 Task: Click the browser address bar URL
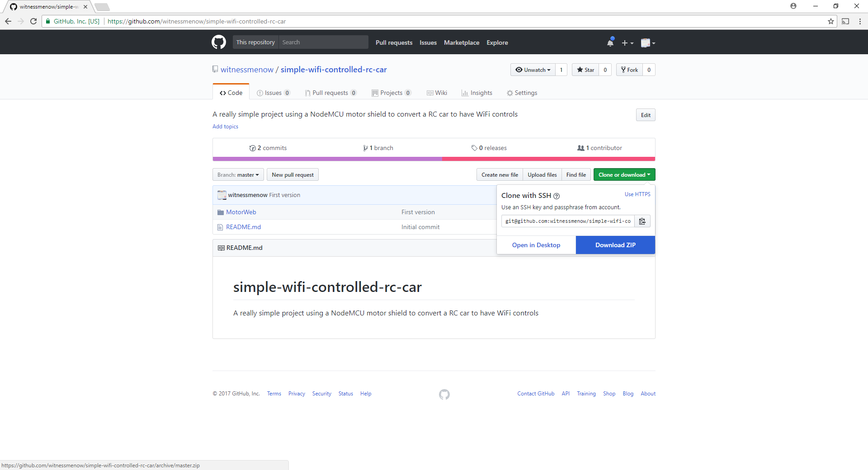197,21
